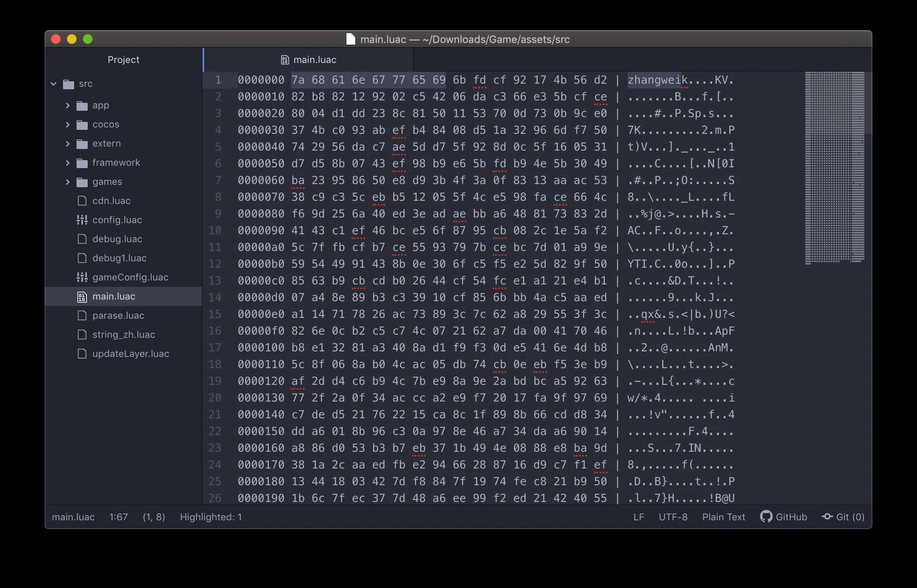The width and height of the screenshot is (917, 588).
Task: Click the gameConfig.luac settings icon
Action: (82, 277)
